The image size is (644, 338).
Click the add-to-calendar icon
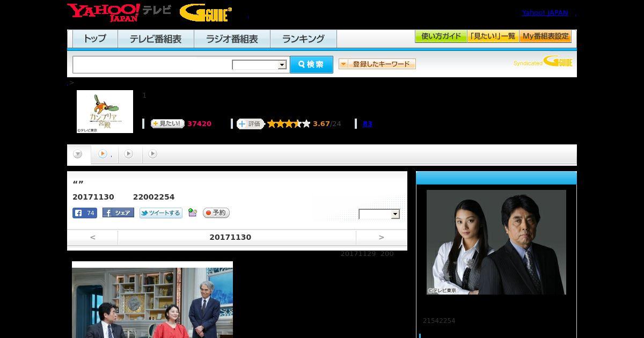pos(193,213)
